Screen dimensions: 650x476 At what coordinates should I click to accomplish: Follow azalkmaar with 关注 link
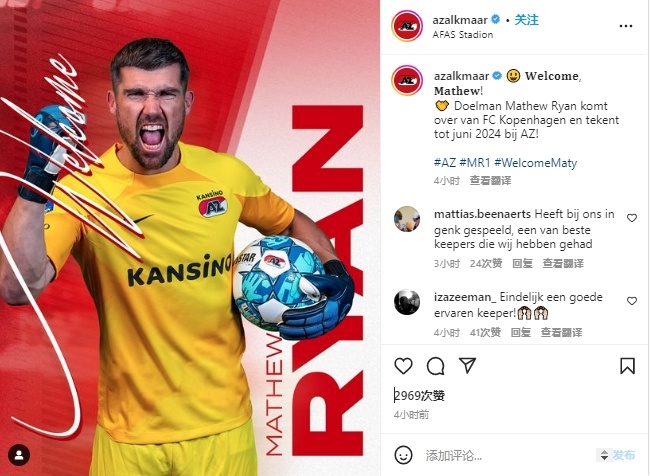click(526, 19)
